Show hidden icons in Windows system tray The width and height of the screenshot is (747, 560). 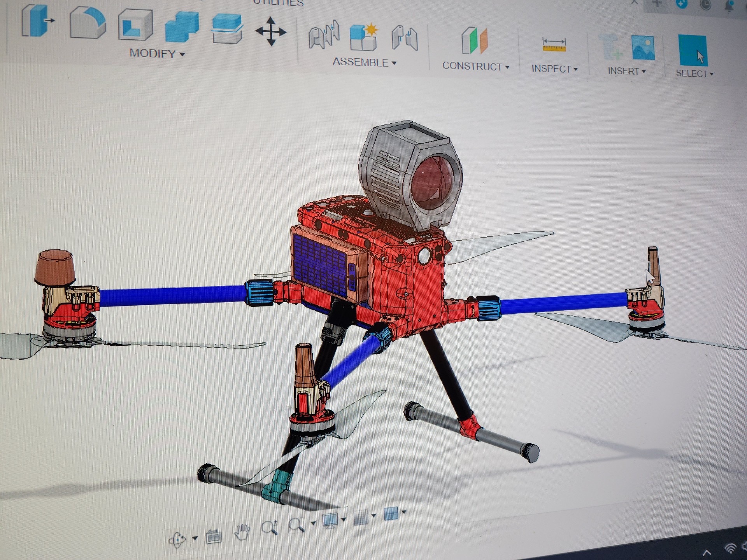[x=707, y=552]
